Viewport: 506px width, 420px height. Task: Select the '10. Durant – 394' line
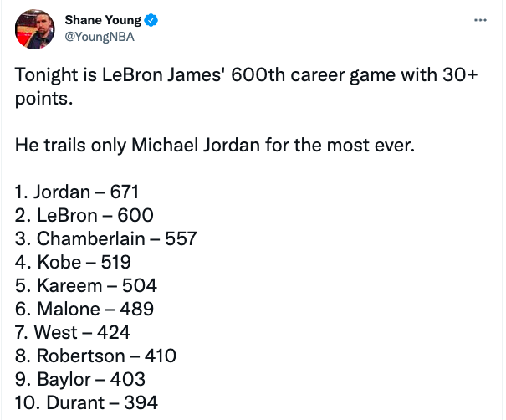[86, 402]
